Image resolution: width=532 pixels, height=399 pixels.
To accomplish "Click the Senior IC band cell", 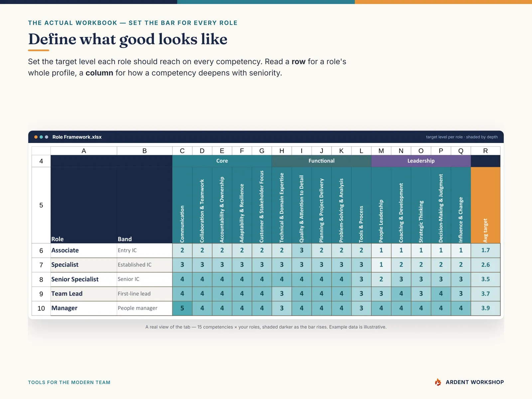I will (145, 279).
